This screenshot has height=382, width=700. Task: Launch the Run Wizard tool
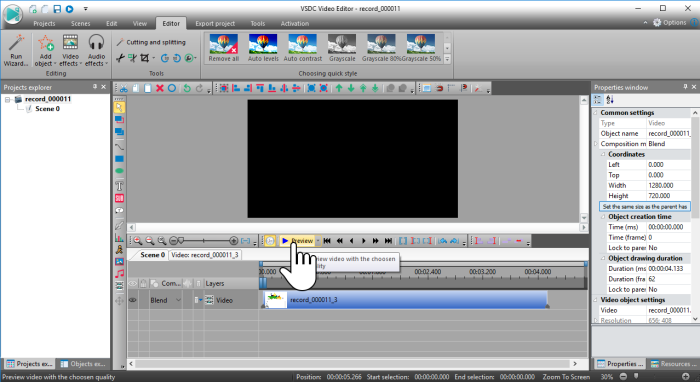(x=16, y=50)
